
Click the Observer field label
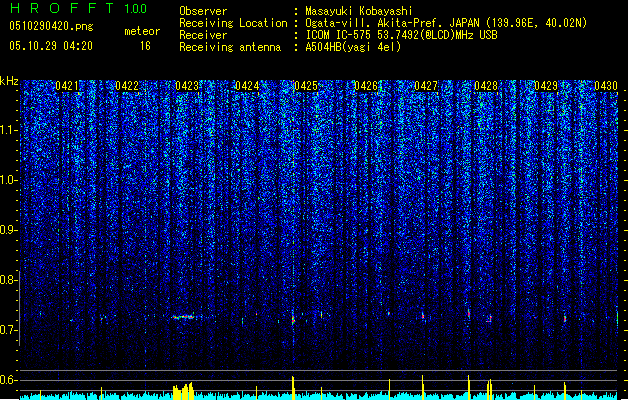[x=203, y=11]
